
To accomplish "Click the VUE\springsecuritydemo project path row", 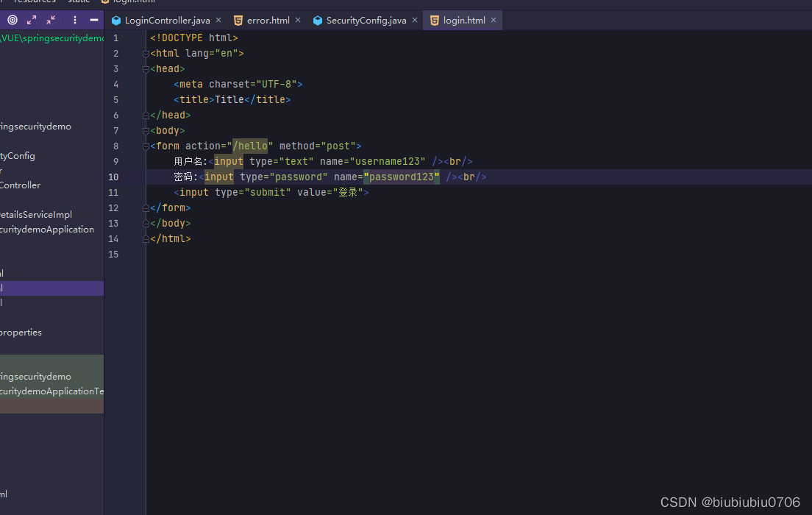I will [51, 38].
